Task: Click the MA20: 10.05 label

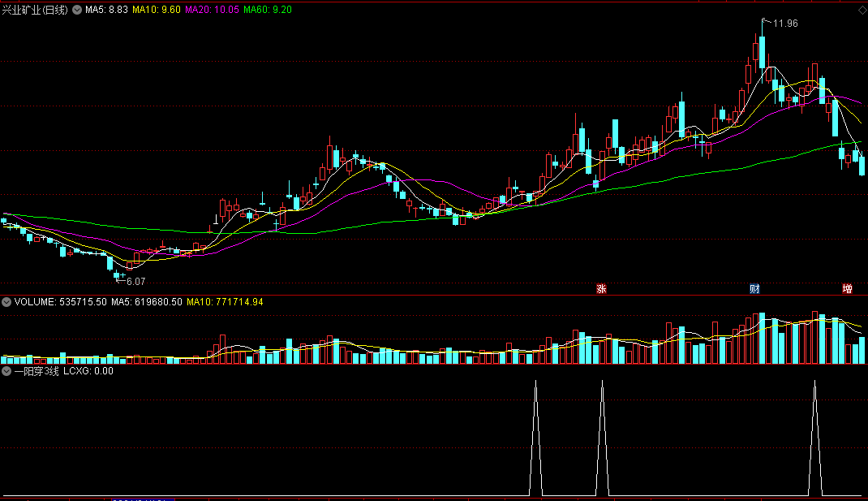Action: tap(212, 10)
